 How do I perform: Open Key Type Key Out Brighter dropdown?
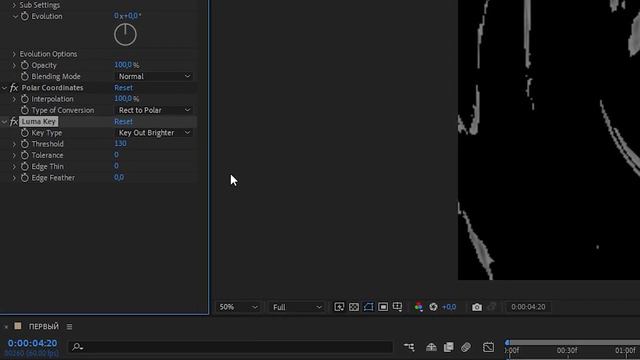153,133
